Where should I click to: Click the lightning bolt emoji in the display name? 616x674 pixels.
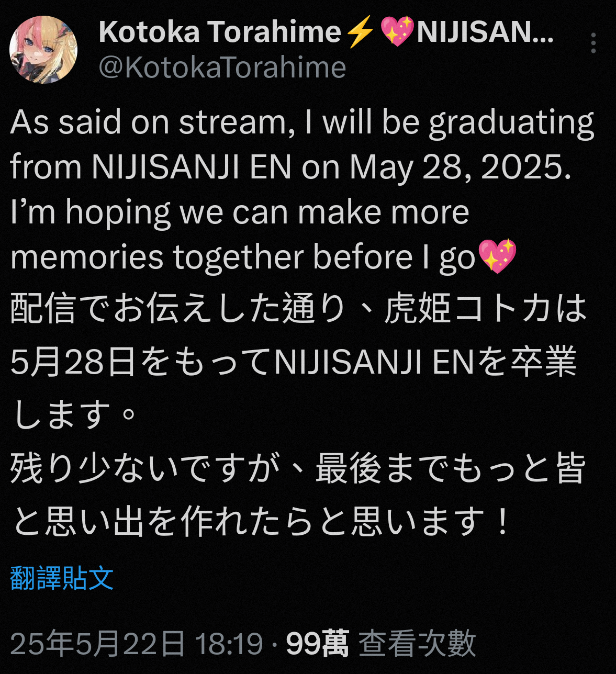pyautogui.click(x=361, y=31)
